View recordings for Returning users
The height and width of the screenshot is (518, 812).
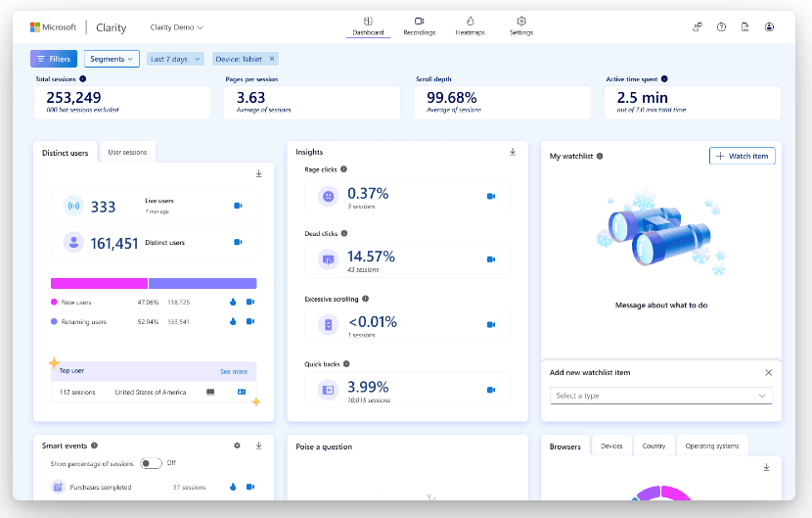[x=250, y=321]
